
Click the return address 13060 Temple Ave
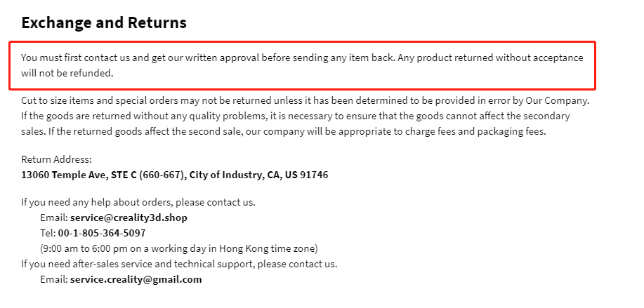175,175
